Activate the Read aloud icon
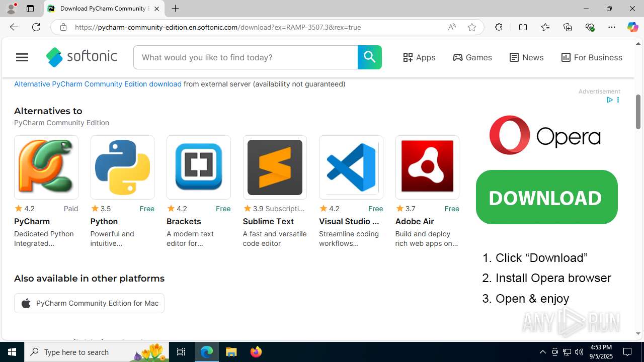This screenshot has width=644, height=362. [452, 27]
